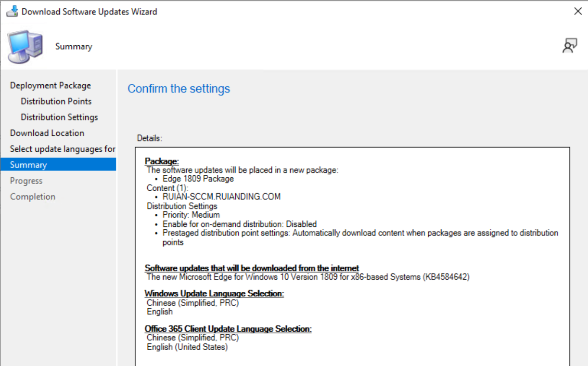Click the computer Summary icon in header
The height and width of the screenshot is (366, 588).
[x=25, y=47]
